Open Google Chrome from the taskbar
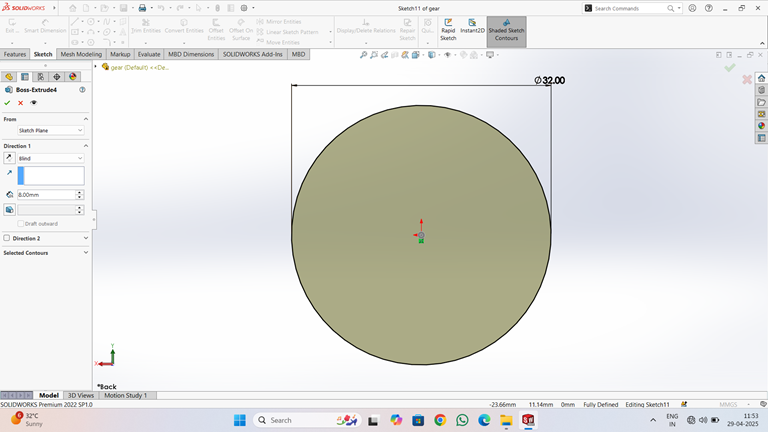 point(440,420)
